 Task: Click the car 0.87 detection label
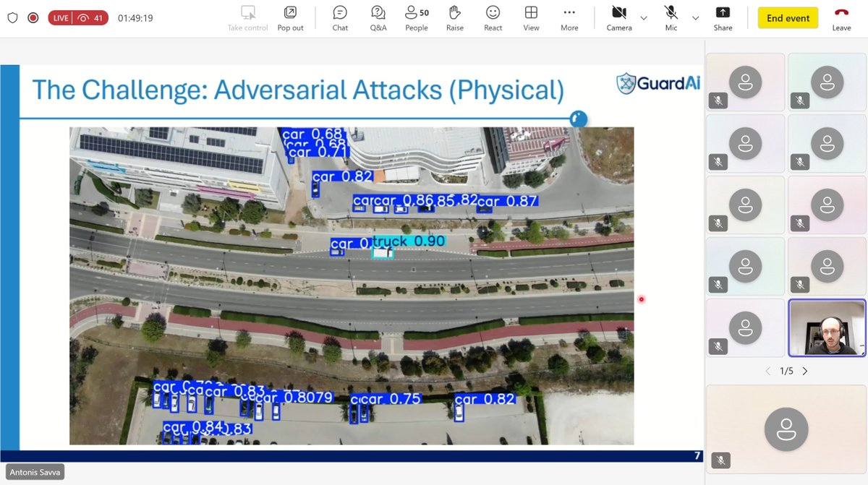507,202
